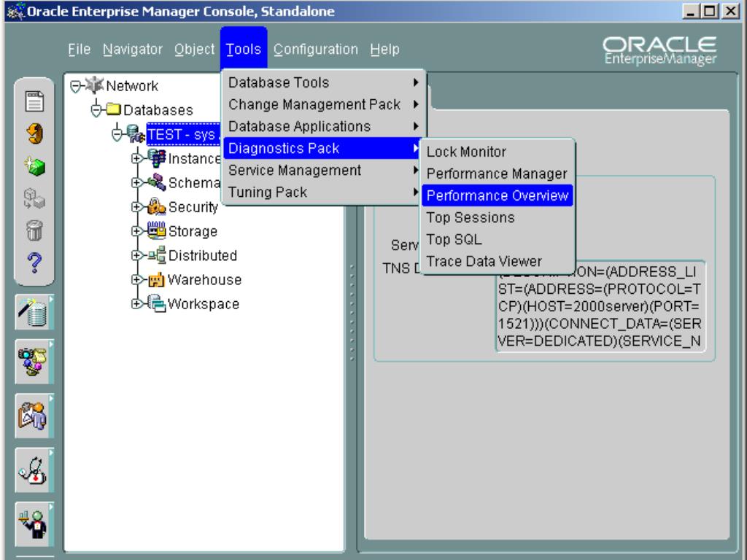The image size is (747, 560).
Task: Click the Oracle Enterprise Manager title bar icon
Action: (x=16, y=11)
